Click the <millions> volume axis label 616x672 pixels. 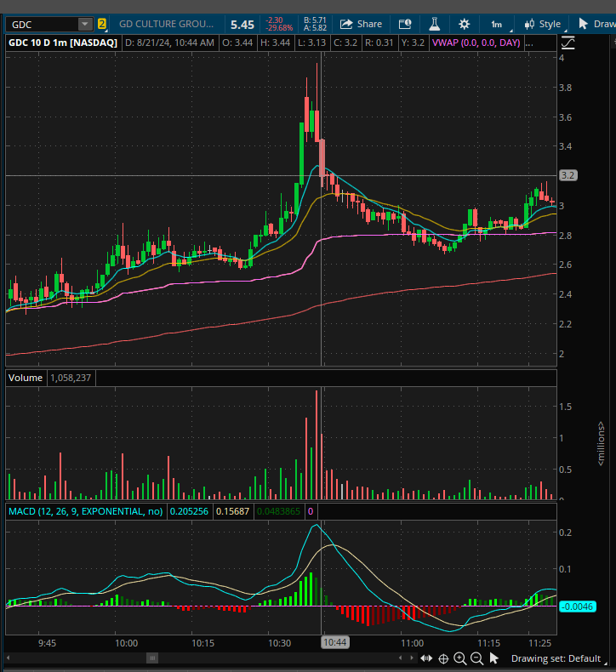(601, 443)
